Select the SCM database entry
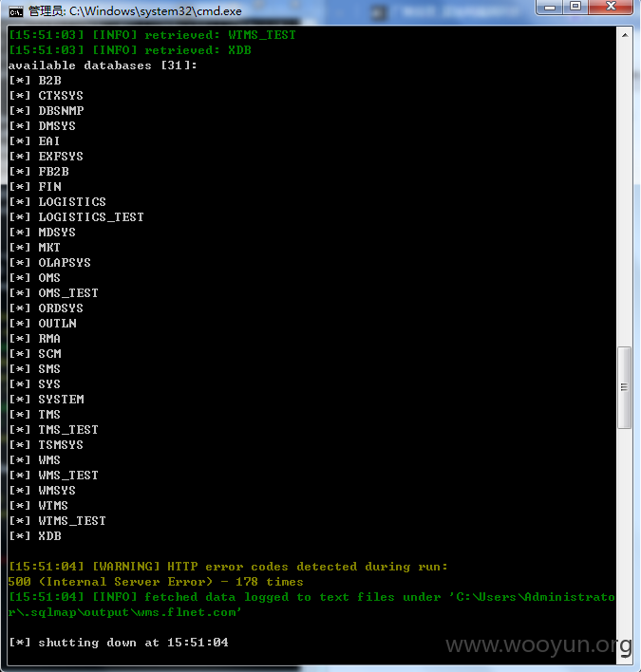Image resolution: width=641 pixels, height=672 pixels. tap(35, 354)
